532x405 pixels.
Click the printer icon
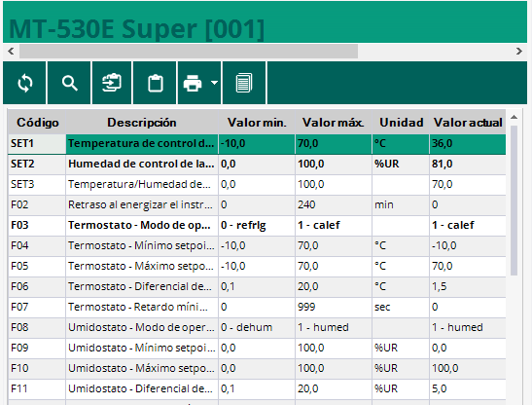(193, 83)
